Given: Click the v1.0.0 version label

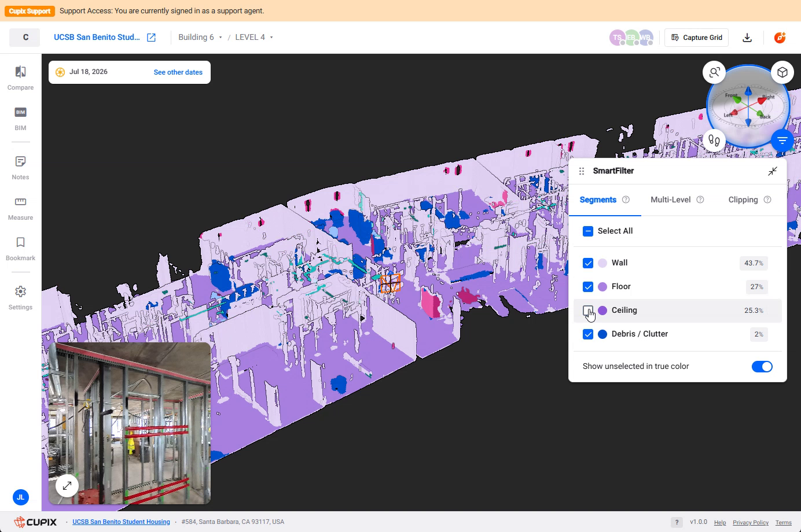Looking at the screenshot, I should (x=699, y=522).
